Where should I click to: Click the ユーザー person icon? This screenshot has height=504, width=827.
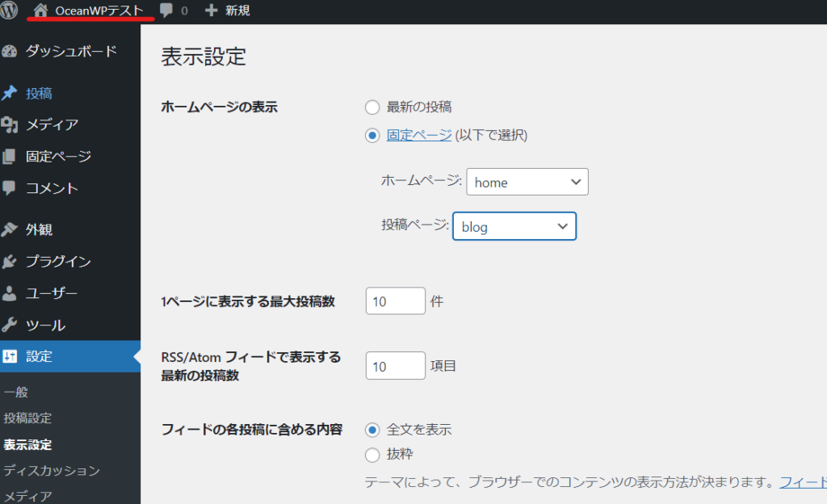click(x=9, y=293)
